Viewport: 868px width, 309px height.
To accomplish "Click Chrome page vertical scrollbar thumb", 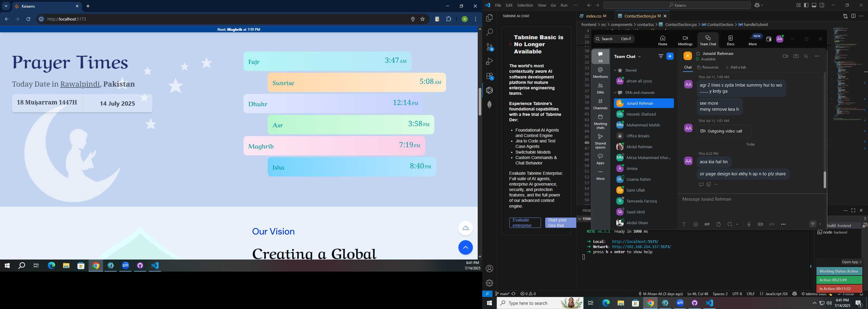I will pos(480,101).
